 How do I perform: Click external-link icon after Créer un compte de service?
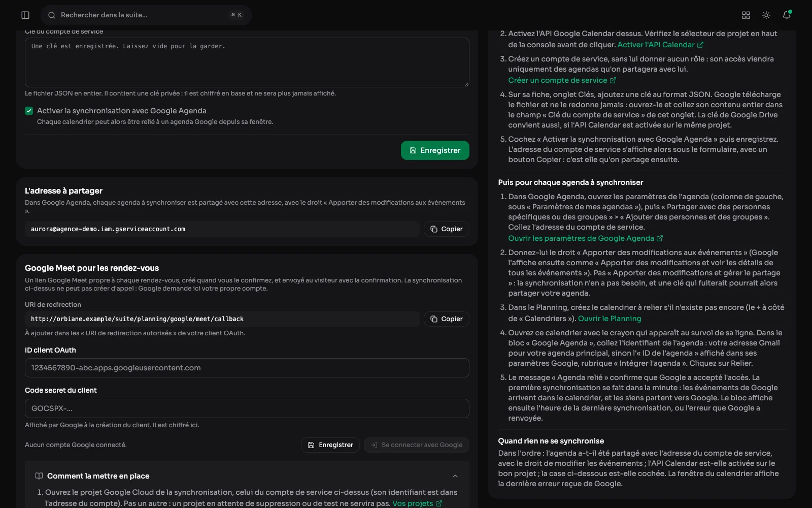(x=613, y=80)
